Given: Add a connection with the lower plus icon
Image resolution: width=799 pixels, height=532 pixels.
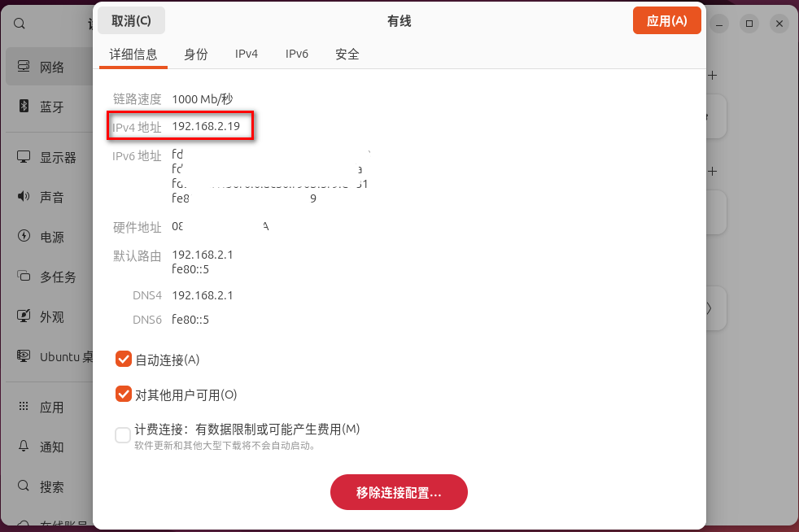Looking at the screenshot, I should [x=713, y=171].
